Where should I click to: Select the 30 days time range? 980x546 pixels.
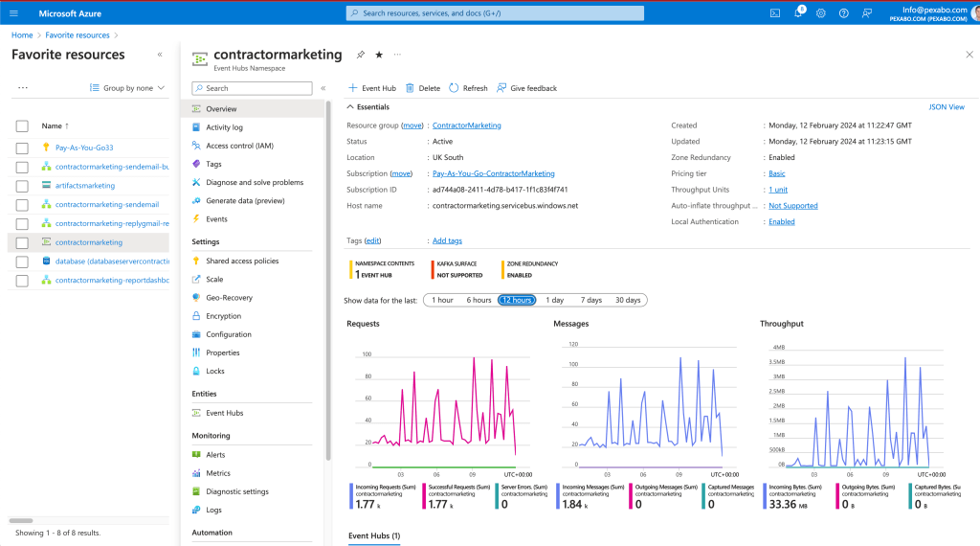tap(628, 300)
